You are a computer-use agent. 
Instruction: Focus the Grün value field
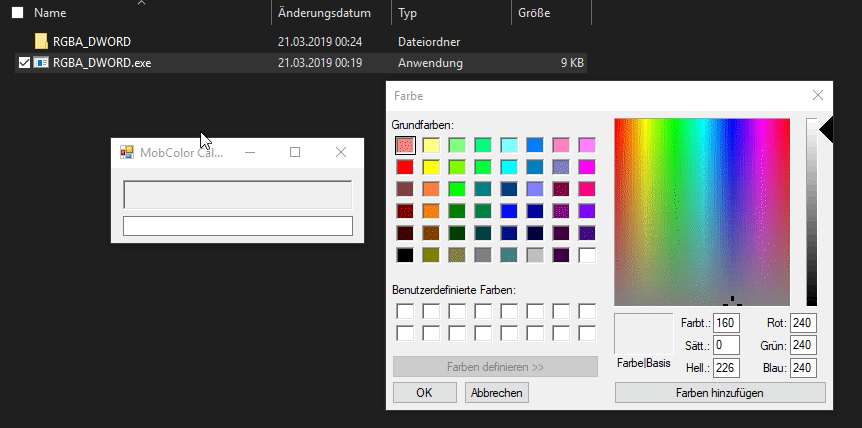(803, 346)
